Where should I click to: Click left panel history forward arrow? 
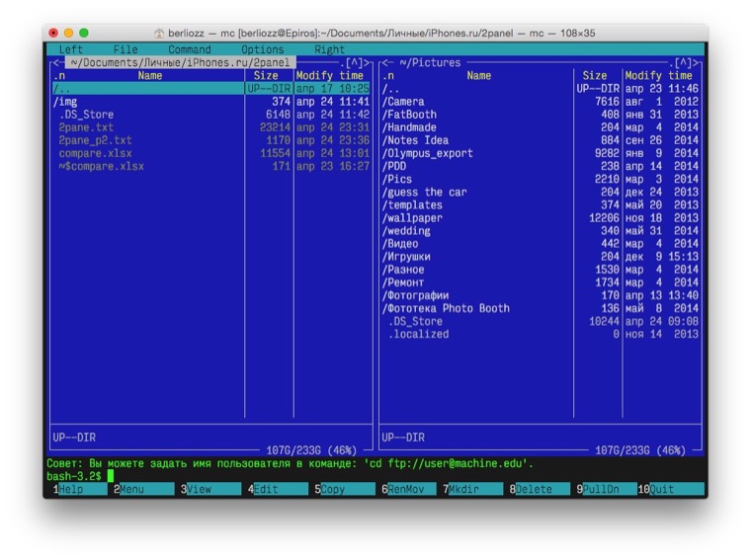(x=367, y=62)
